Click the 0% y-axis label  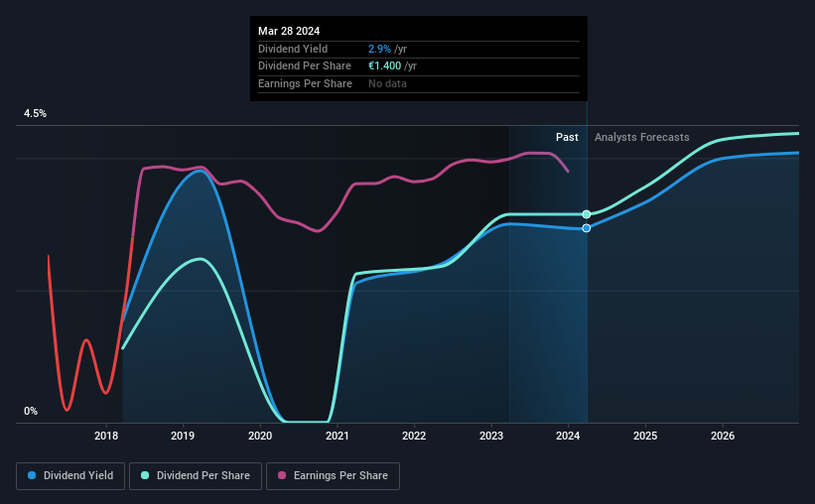31,411
